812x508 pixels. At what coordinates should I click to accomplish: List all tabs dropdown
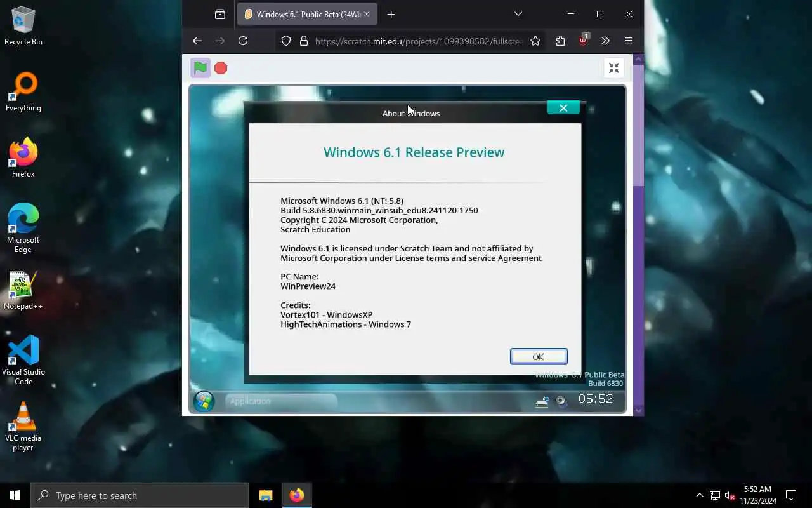[518, 14]
